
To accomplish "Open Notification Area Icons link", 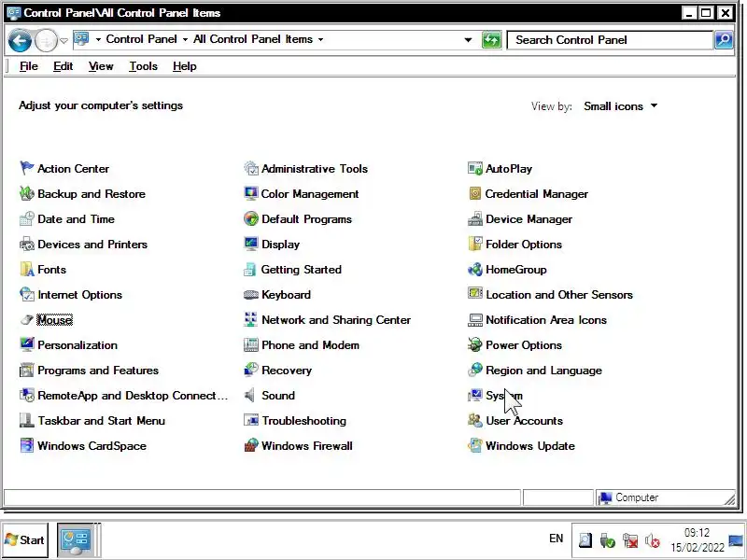I will [546, 320].
